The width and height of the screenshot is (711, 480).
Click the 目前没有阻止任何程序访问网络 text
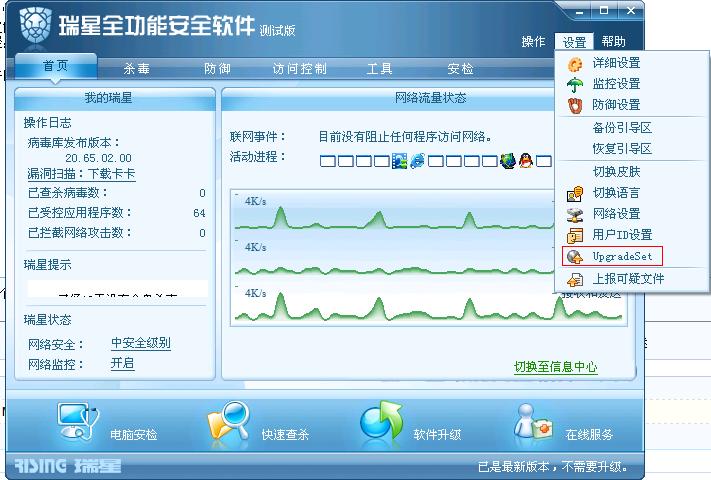(x=405, y=136)
